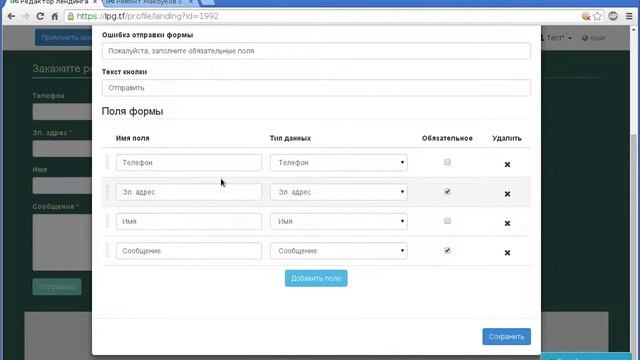Image resolution: width=640 pixels, height=360 pixels.
Task: Click the browser forward arrow
Action: [25, 16]
